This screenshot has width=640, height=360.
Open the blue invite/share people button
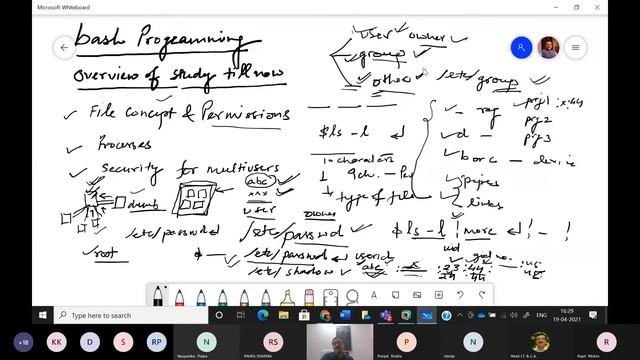[521, 47]
